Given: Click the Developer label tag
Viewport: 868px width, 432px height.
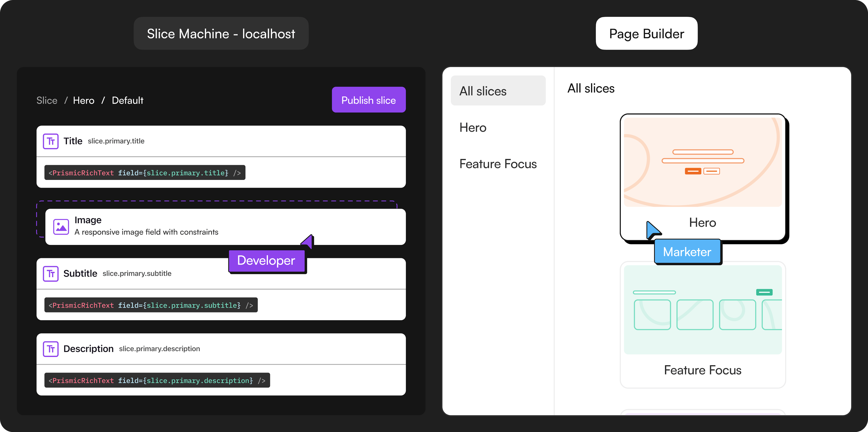Looking at the screenshot, I should 266,261.
